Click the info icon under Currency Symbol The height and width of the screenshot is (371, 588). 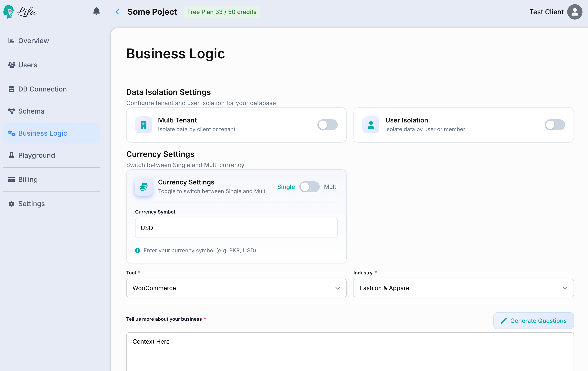pyautogui.click(x=138, y=250)
